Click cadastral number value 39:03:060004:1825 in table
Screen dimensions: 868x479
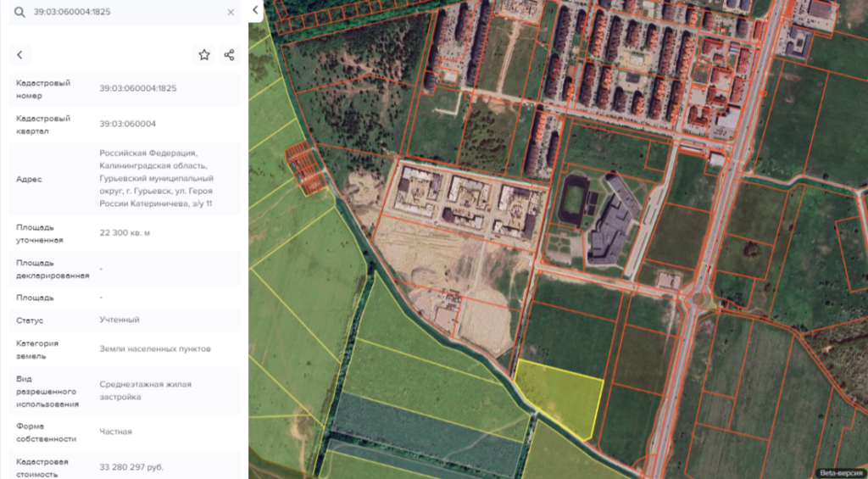click(138, 89)
